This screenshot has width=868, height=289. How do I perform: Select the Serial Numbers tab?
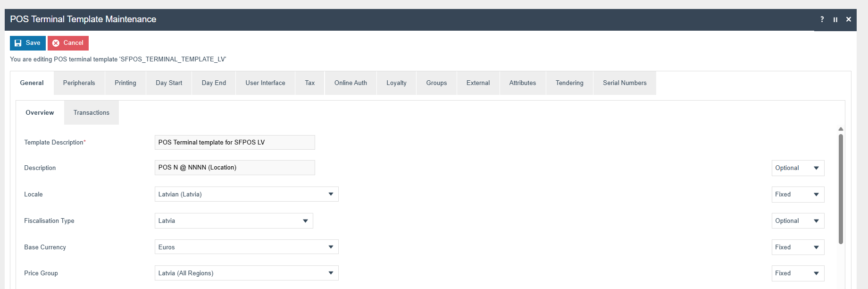click(624, 83)
